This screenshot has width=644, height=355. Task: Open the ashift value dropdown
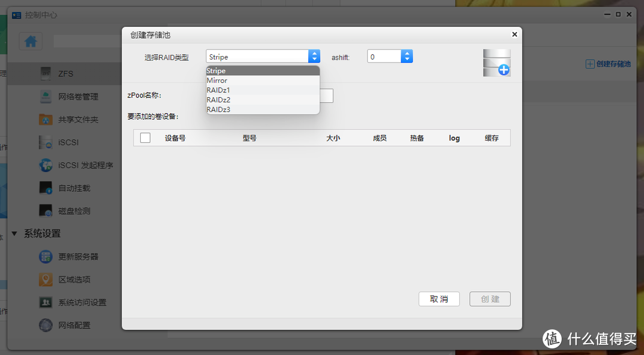(x=407, y=56)
